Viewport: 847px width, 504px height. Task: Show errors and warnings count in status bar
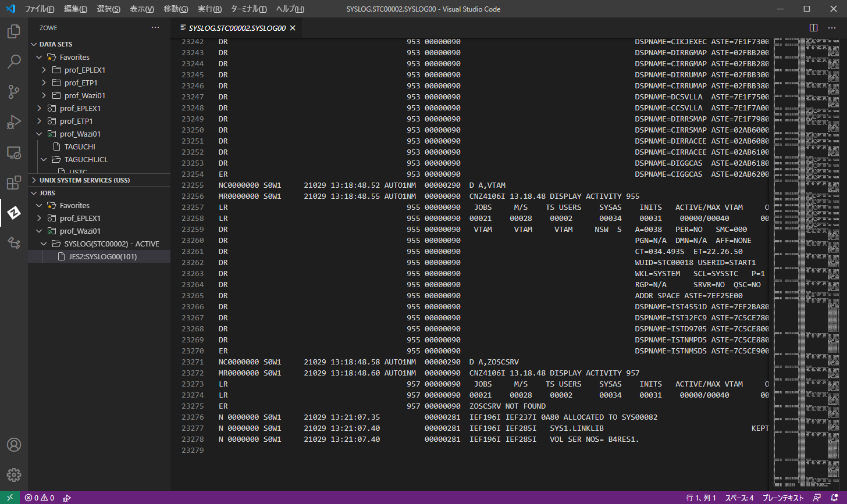40,498
